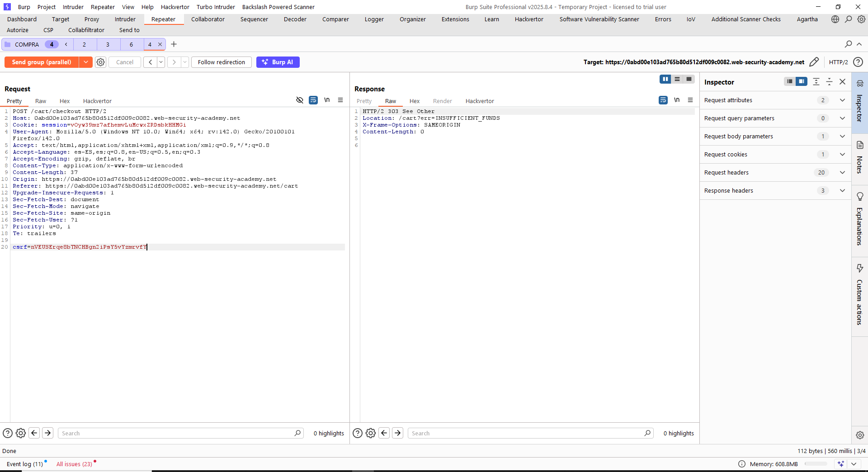Open the Send group dropdown arrow
This screenshot has width=868, height=472.
click(86, 62)
